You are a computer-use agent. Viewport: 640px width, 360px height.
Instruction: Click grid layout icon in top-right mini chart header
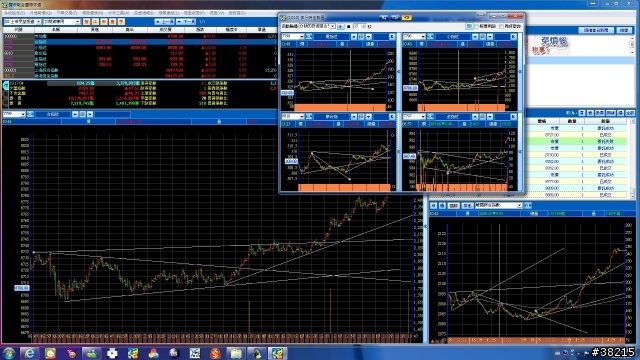tap(482, 37)
